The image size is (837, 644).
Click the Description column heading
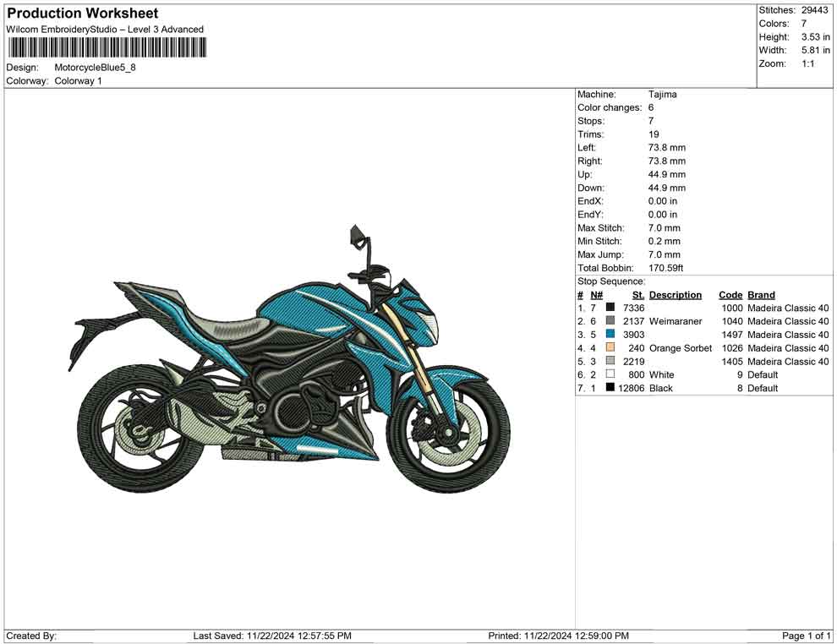(677, 294)
